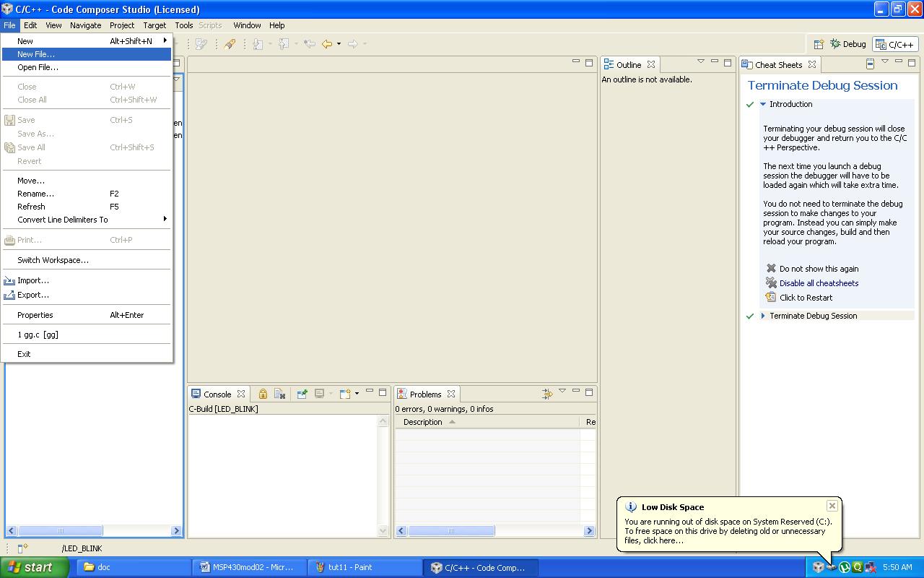Choose Exit from the File menu
This screenshot has width=924, height=578.
86,354
